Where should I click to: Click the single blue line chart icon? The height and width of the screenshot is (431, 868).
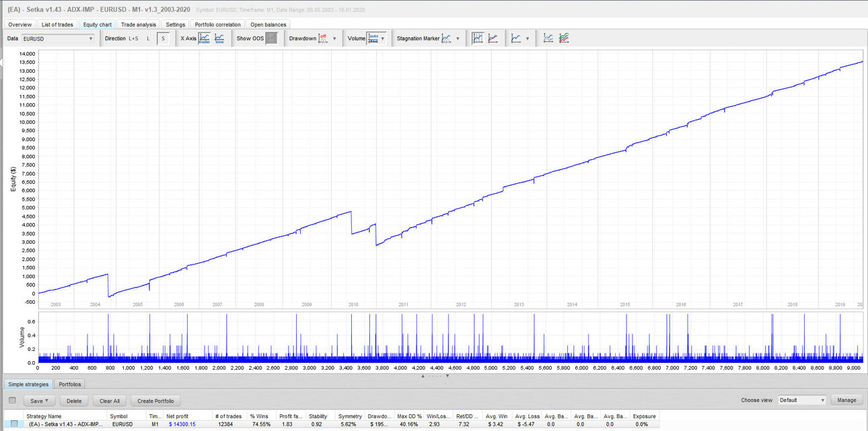coord(516,38)
